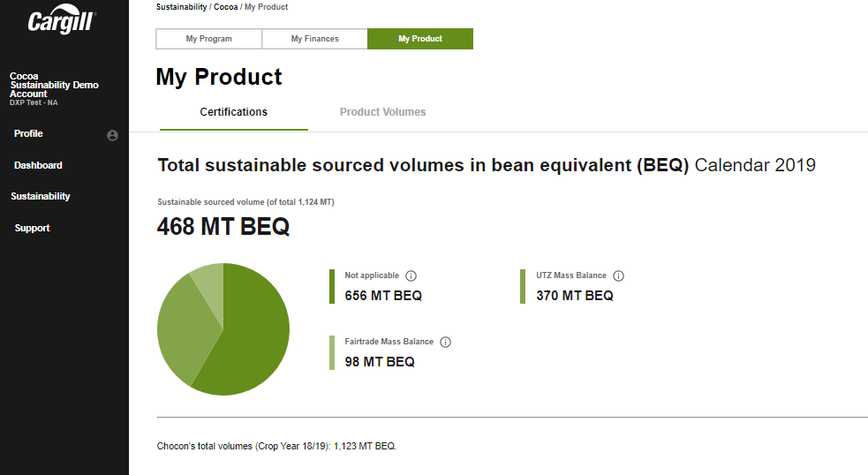Open Profile in the sidebar
Image resolution: width=868 pixels, height=475 pixels.
[x=28, y=133]
